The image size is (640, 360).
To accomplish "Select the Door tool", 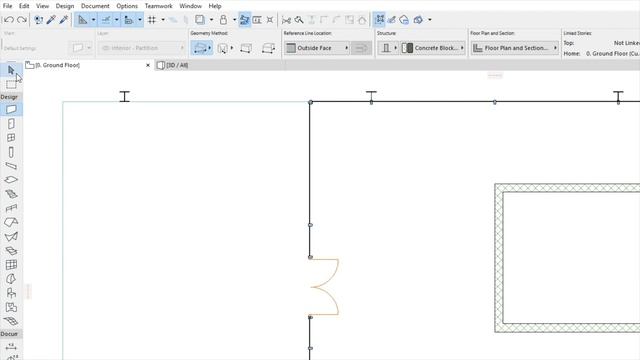I will (11, 124).
